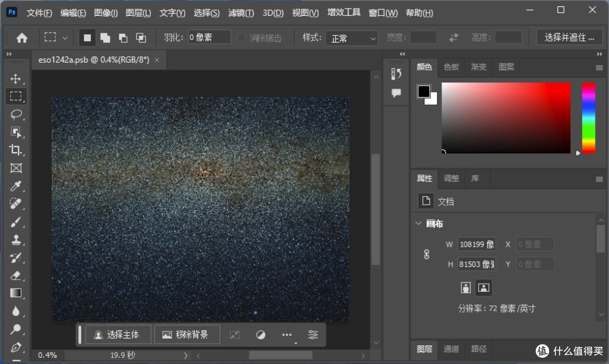Viewport: 609px width, 364px height.
Task: Open the History panel icon
Action: point(396,74)
